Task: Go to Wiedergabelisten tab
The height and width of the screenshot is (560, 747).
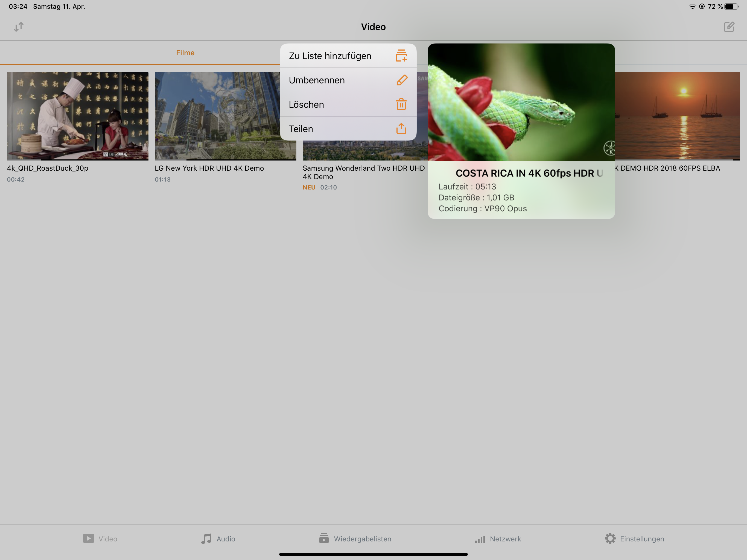Action: point(355,538)
